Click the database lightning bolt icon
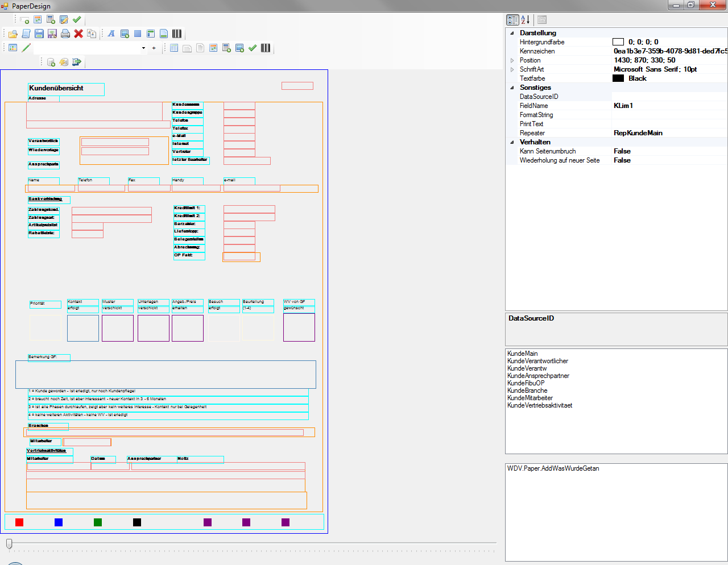 64,62
